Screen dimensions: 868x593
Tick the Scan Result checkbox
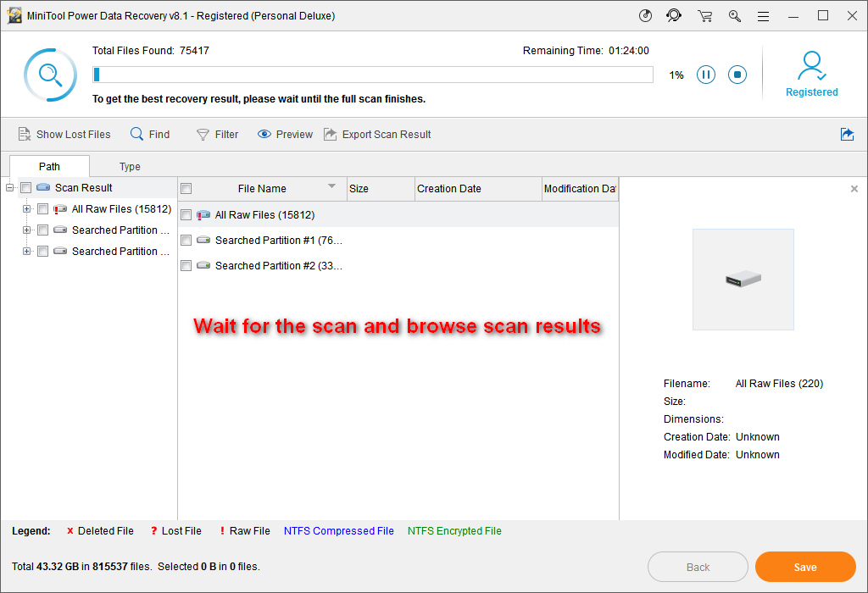(x=25, y=188)
